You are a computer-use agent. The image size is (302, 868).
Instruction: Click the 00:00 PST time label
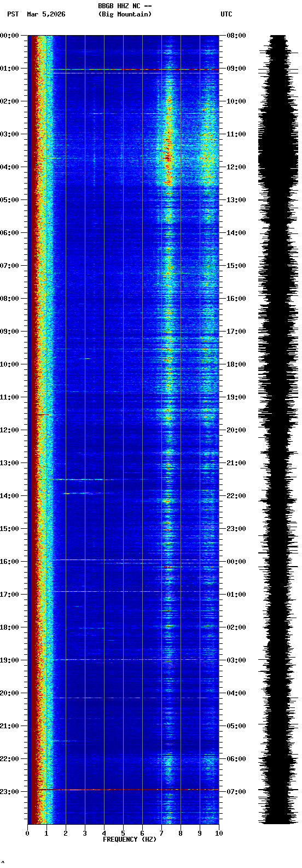point(10,36)
